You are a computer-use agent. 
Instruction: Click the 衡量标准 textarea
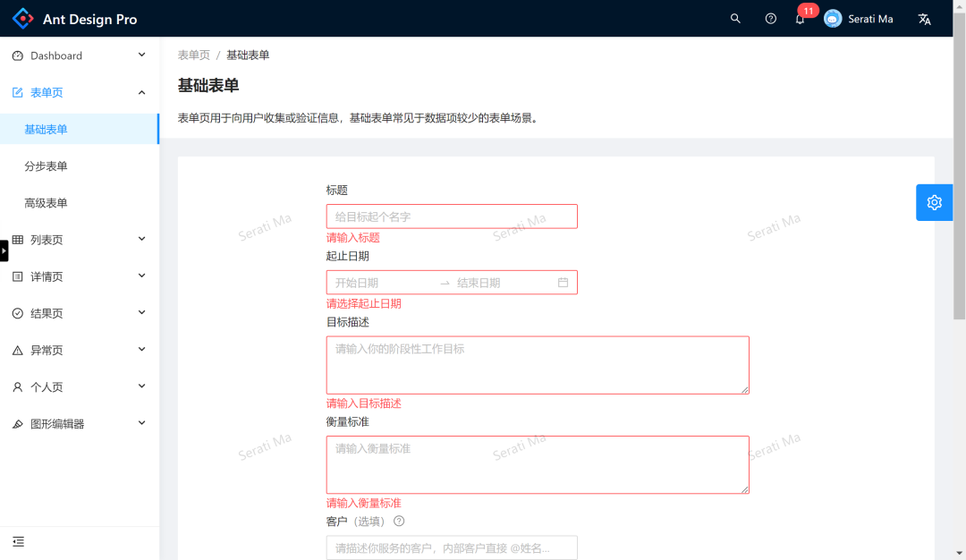tap(538, 465)
